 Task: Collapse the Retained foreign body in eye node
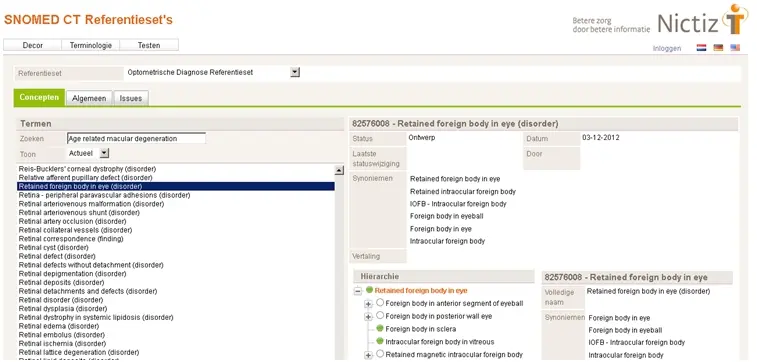(x=358, y=291)
